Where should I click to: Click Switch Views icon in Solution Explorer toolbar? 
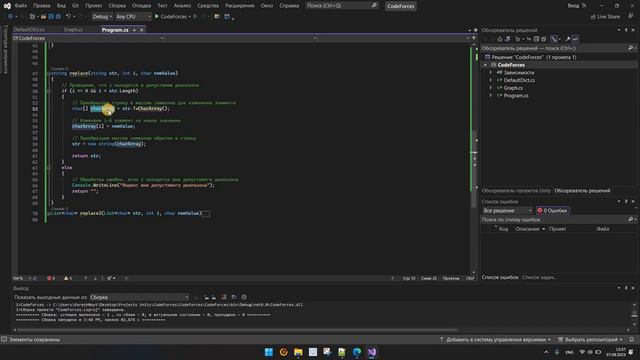[x=507, y=39]
